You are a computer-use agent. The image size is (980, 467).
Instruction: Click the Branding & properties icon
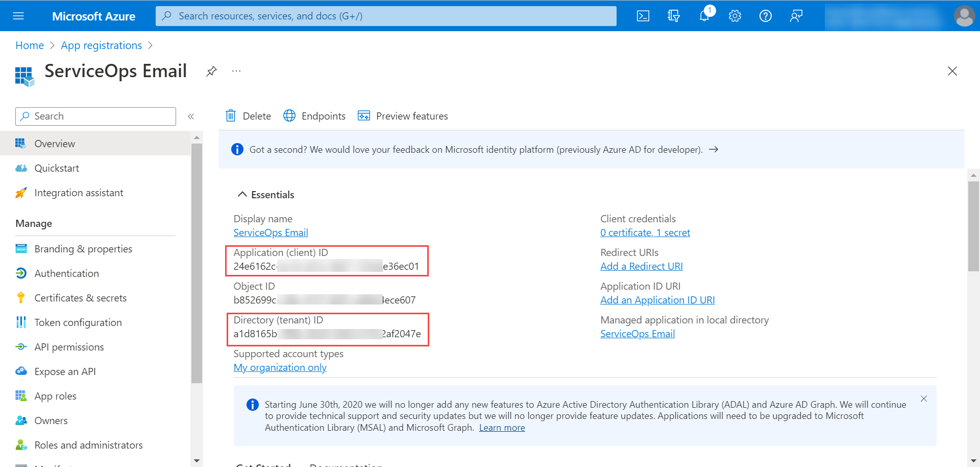[x=21, y=249]
